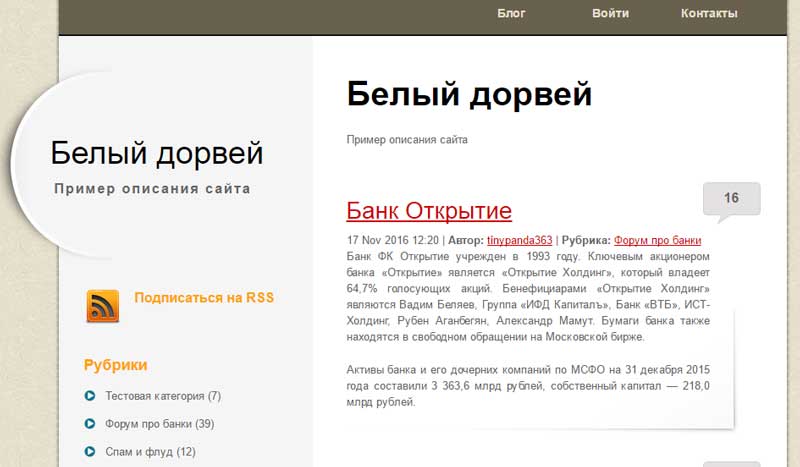Screen dimensions: 800x467
Task: Click the main bold heading Белый дорвей
Action: (469, 94)
